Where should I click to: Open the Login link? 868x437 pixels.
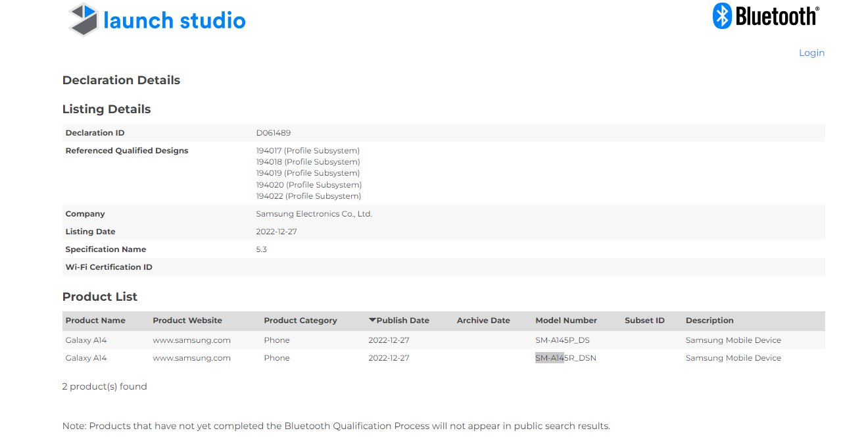[x=811, y=53]
